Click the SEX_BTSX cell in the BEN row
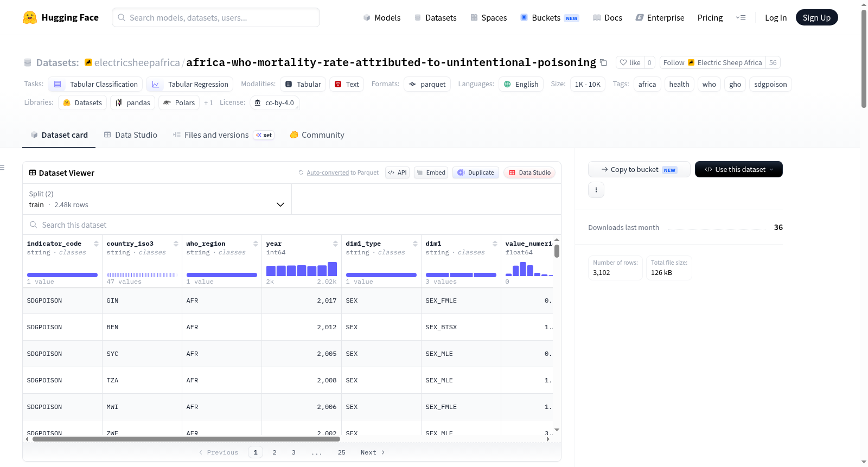 461,327
